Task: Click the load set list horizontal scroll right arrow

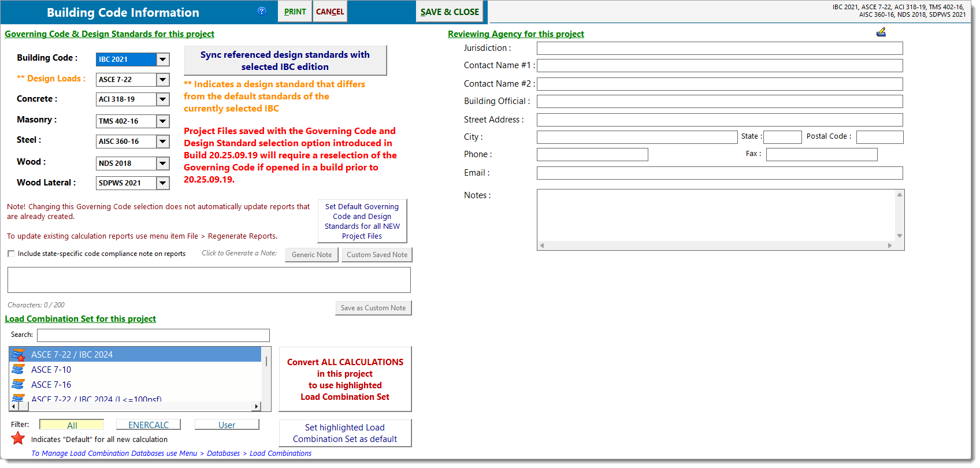Action: [257, 406]
